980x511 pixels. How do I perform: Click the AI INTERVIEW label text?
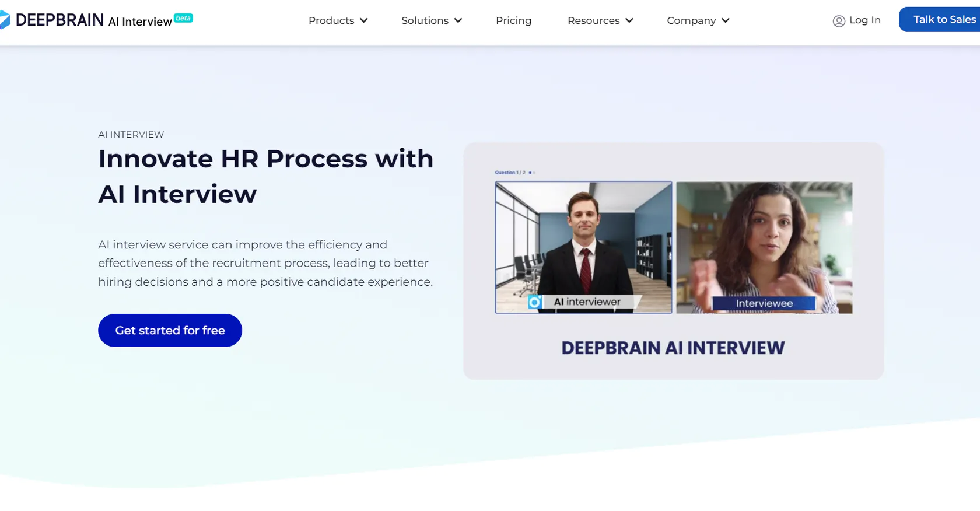click(131, 135)
